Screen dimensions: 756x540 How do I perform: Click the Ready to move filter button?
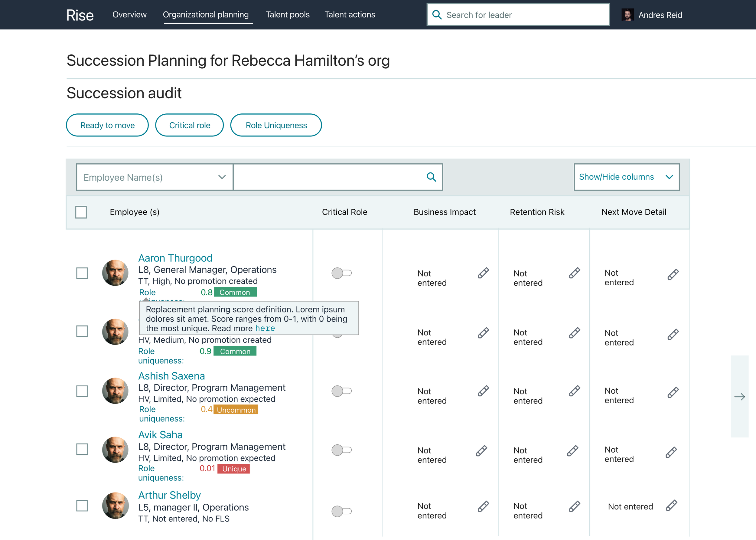pos(107,125)
